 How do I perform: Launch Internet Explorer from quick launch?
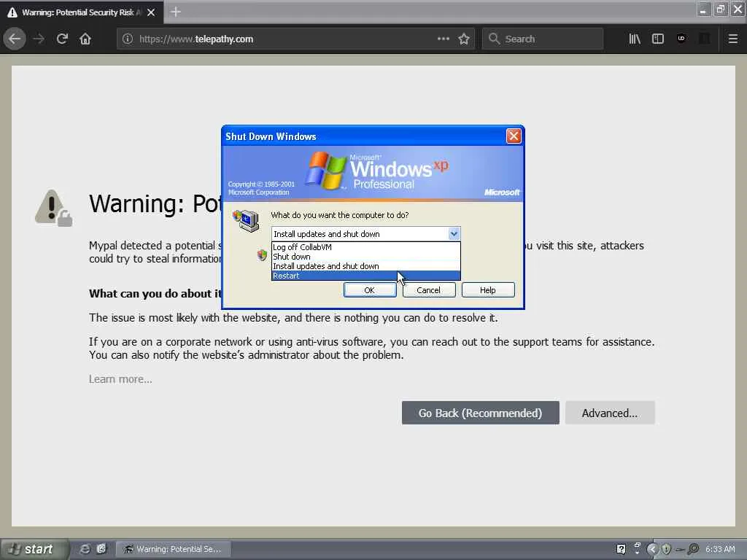tap(85, 549)
